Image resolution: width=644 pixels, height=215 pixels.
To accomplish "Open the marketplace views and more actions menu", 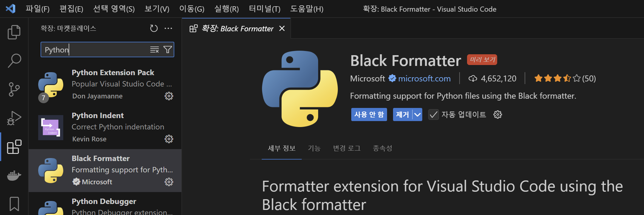I will [168, 28].
